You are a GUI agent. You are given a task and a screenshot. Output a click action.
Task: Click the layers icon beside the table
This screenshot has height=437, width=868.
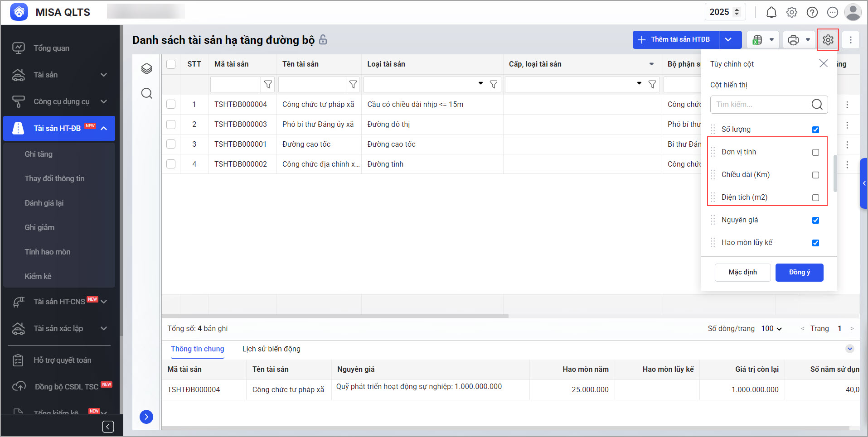click(146, 69)
